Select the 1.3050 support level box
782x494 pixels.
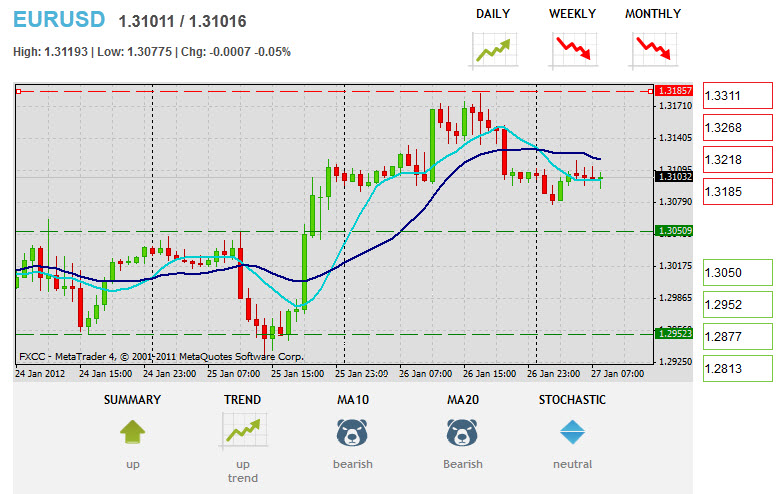[x=738, y=273]
